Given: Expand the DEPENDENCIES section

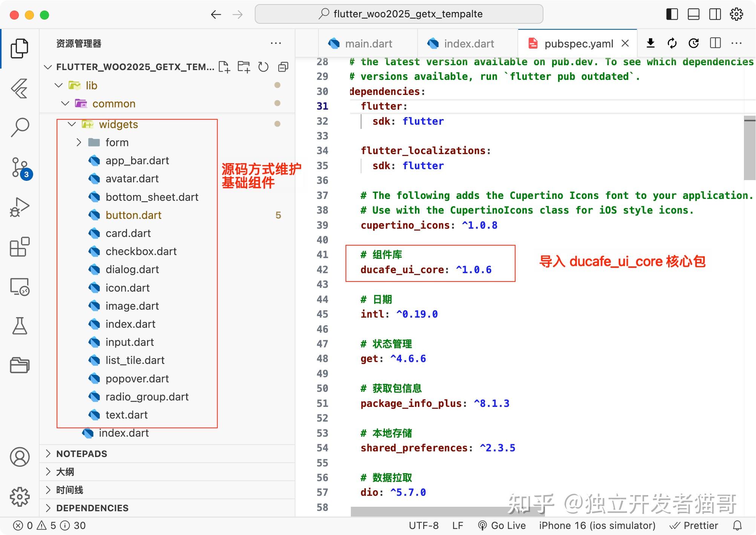Looking at the screenshot, I should click(92, 508).
